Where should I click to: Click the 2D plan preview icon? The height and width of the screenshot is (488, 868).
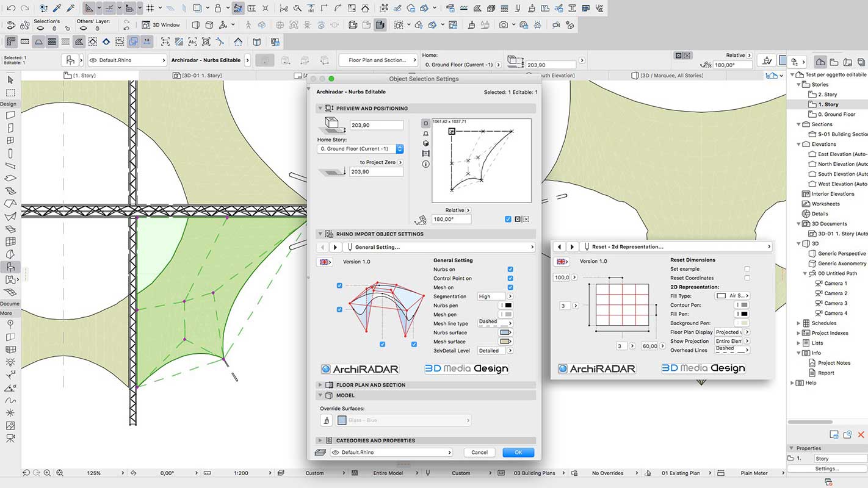point(425,123)
